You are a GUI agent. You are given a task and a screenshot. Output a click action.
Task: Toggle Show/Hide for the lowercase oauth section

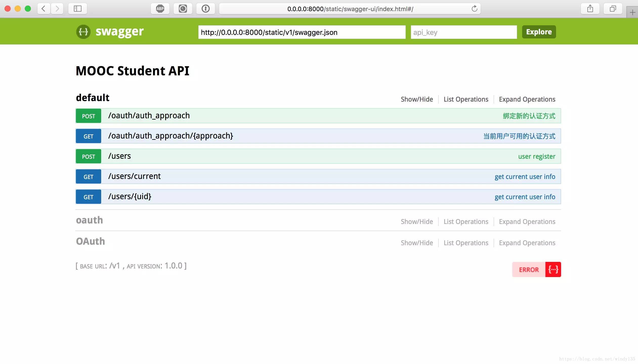tap(417, 222)
